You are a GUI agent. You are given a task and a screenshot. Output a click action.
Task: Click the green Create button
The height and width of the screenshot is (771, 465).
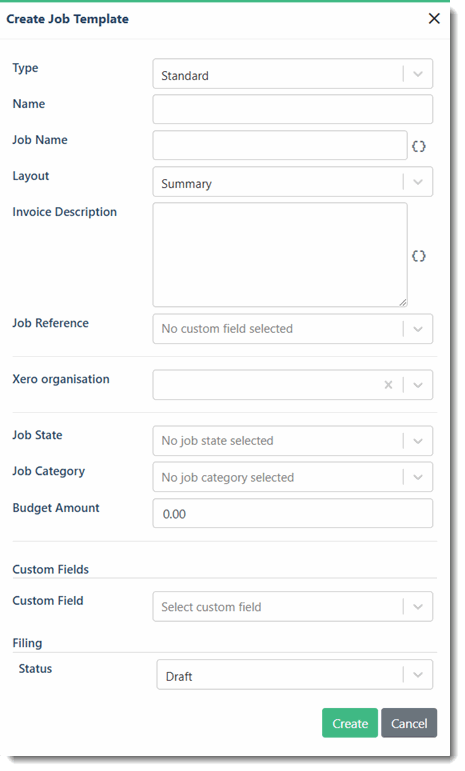(350, 723)
